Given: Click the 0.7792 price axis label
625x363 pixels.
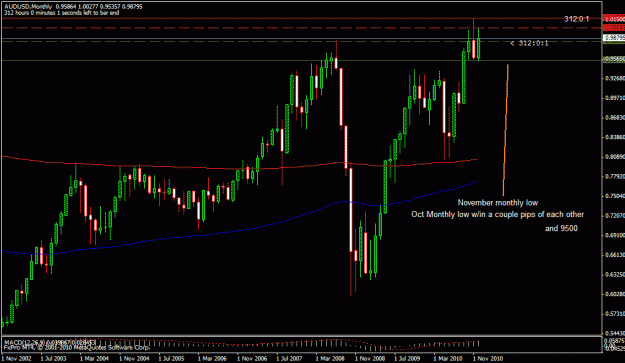Looking at the screenshot, I should coord(614,177).
